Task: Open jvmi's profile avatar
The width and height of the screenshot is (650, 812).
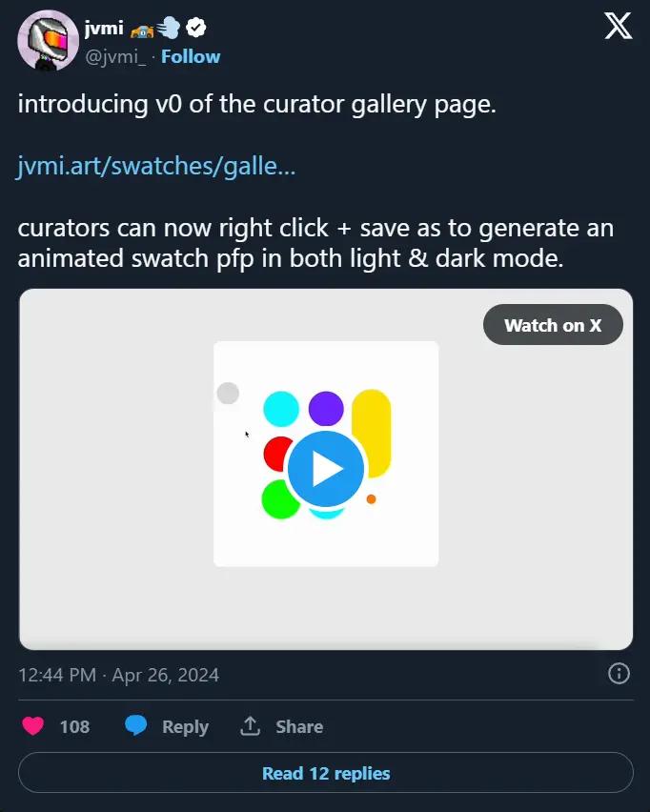Action: (48, 40)
